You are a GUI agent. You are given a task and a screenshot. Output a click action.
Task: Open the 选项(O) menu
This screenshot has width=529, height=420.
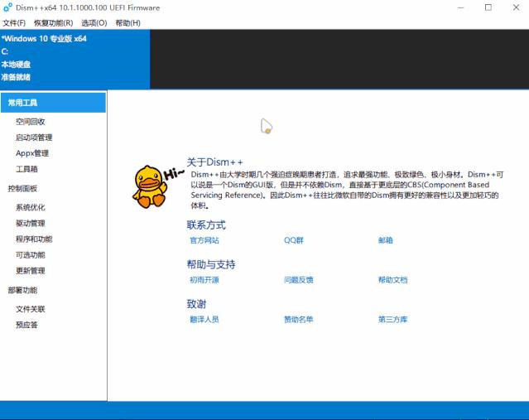(x=94, y=23)
